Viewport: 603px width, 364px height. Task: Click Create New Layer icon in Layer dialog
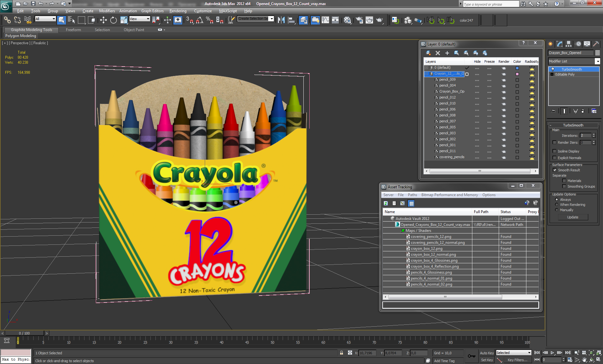(428, 53)
